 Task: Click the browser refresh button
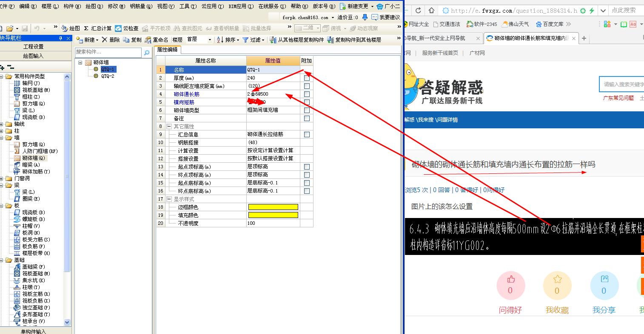pyautogui.click(x=418, y=10)
